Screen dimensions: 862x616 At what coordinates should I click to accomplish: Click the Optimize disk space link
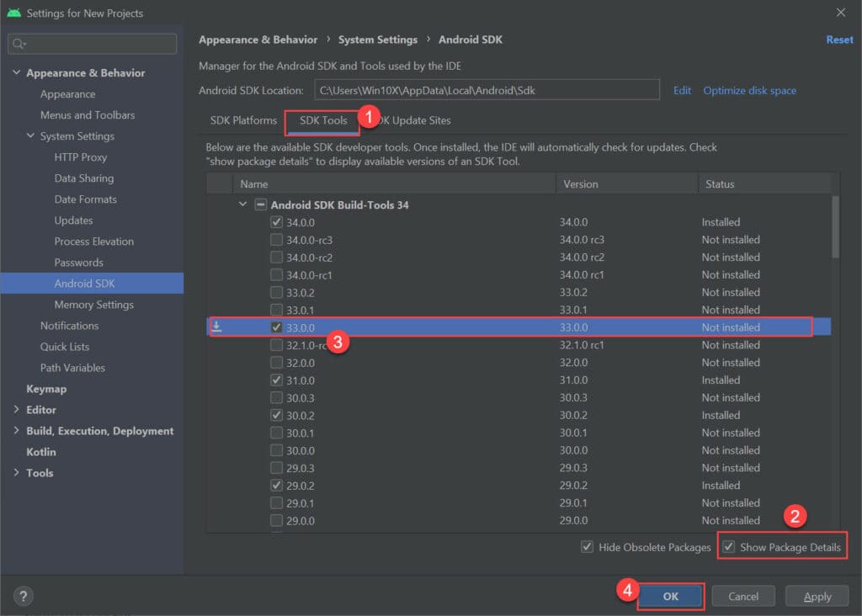point(749,90)
